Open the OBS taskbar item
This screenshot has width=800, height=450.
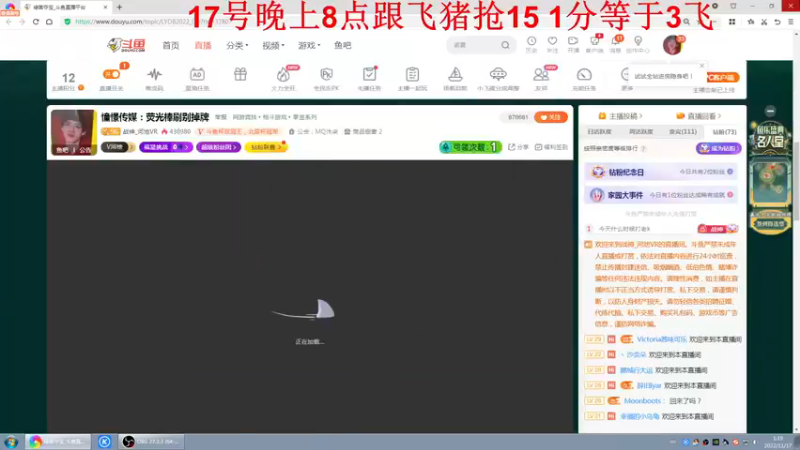pos(151,442)
